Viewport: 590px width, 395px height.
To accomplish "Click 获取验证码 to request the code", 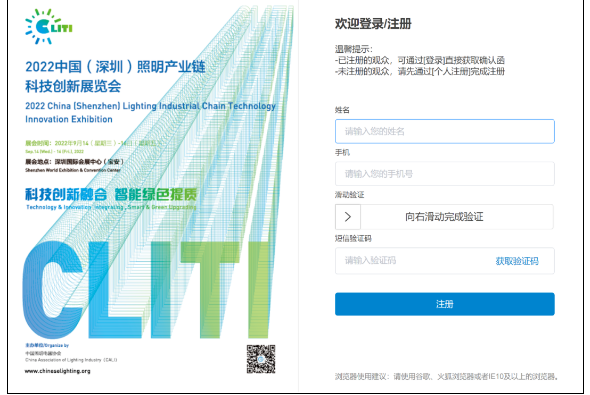I will 517,261.
